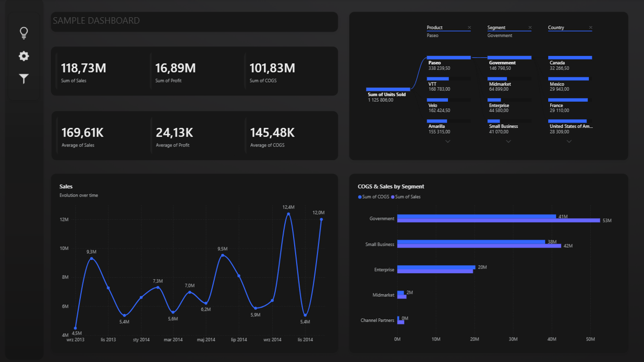Select the Amarilla product node
Viewport: 644px width, 362px height.
coord(448,127)
